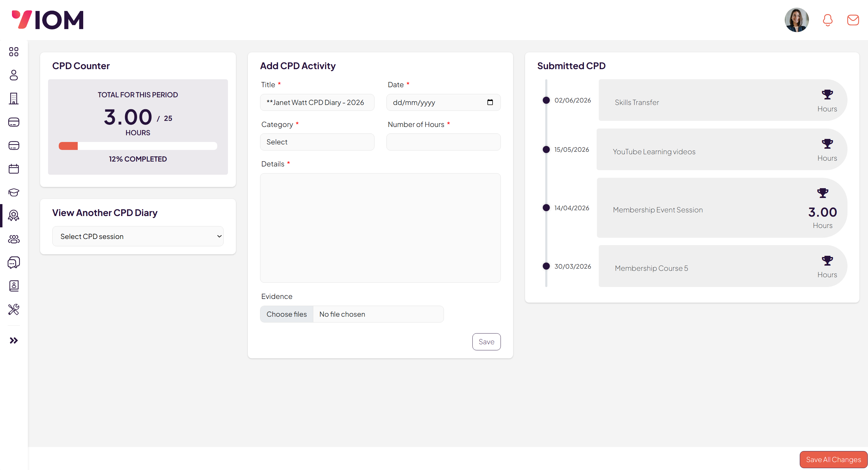Viewport: 868px width, 470px height.
Task: Open the people group icon in sidebar
Action: pos(14,239)
